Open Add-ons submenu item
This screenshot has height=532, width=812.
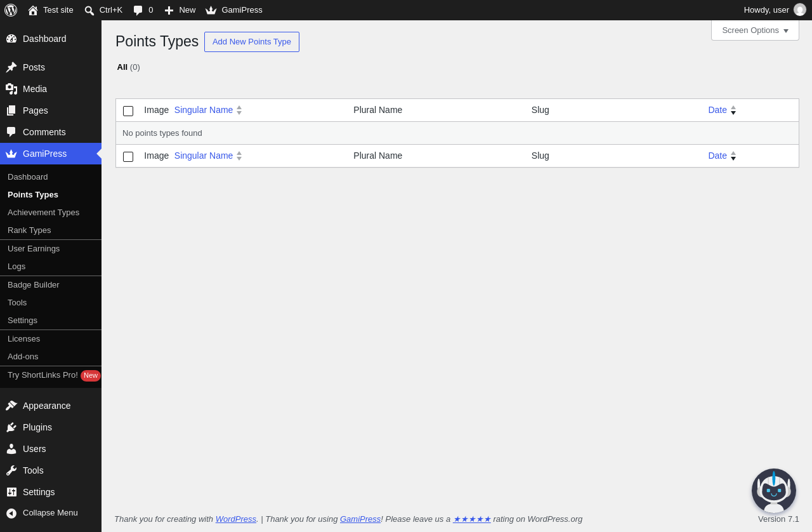coord(51,356)
